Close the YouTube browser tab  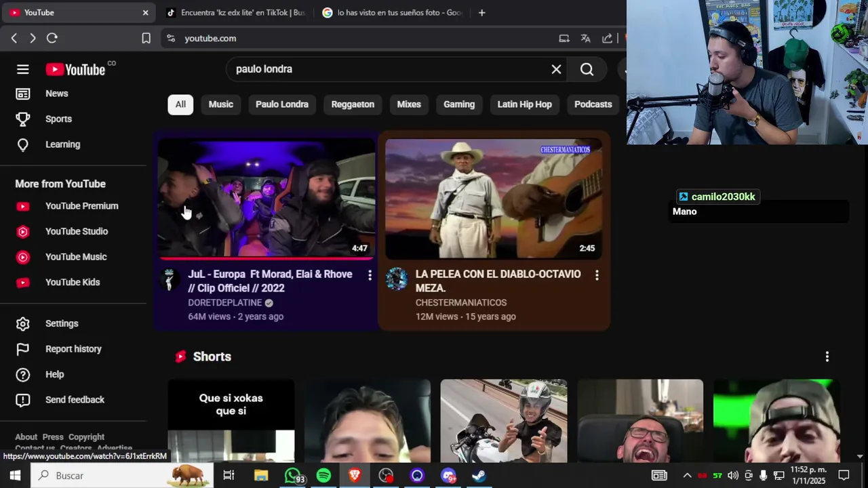[x=145, y=13]
